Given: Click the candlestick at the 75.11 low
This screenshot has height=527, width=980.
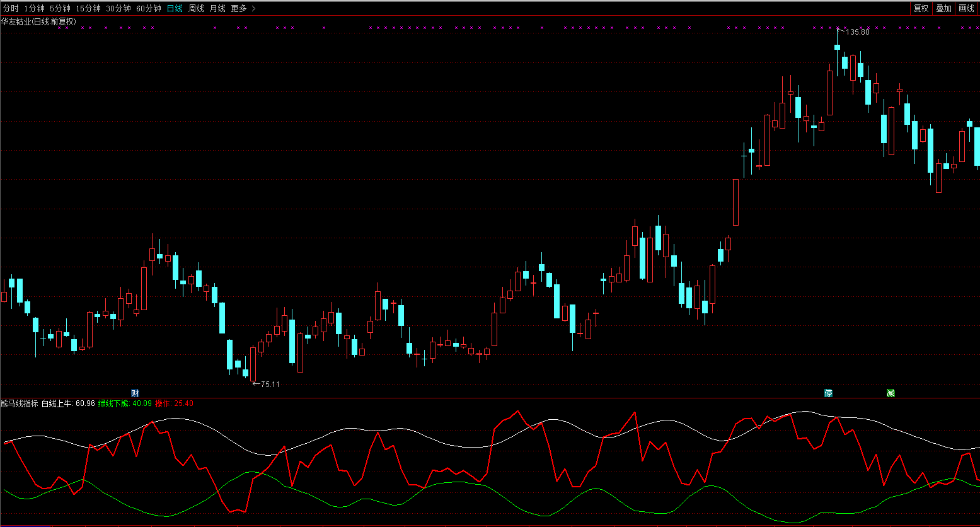Looking at the screenshot, I should click(x=253, y=362).
